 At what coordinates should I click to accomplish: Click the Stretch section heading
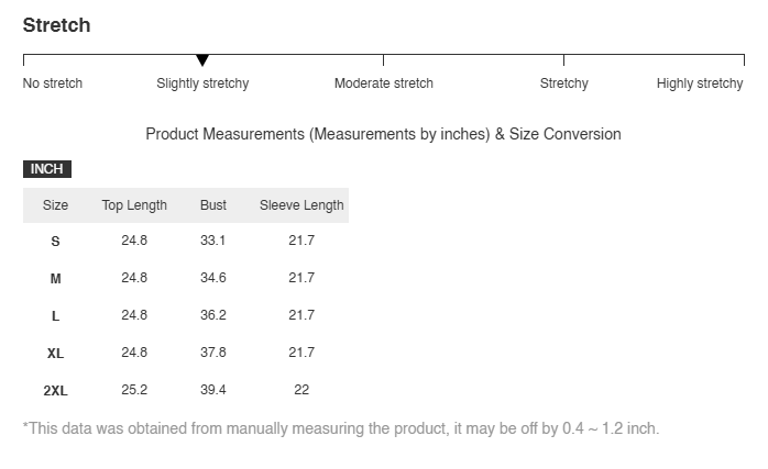(56, 26)
